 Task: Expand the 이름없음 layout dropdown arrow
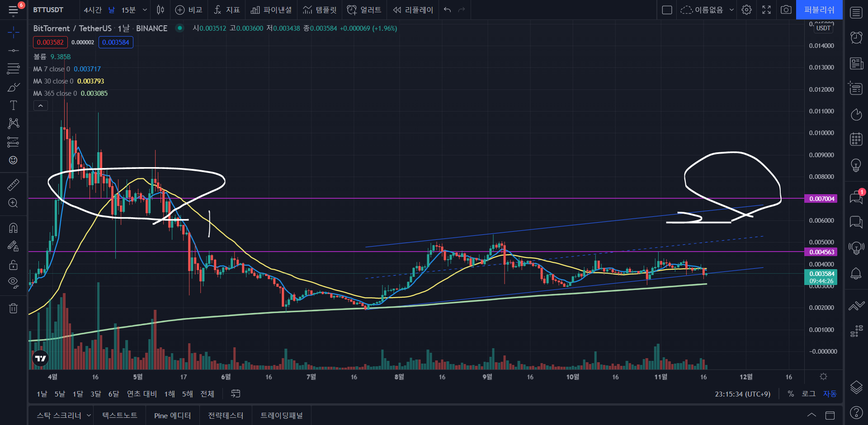click(x=731, y=10)
